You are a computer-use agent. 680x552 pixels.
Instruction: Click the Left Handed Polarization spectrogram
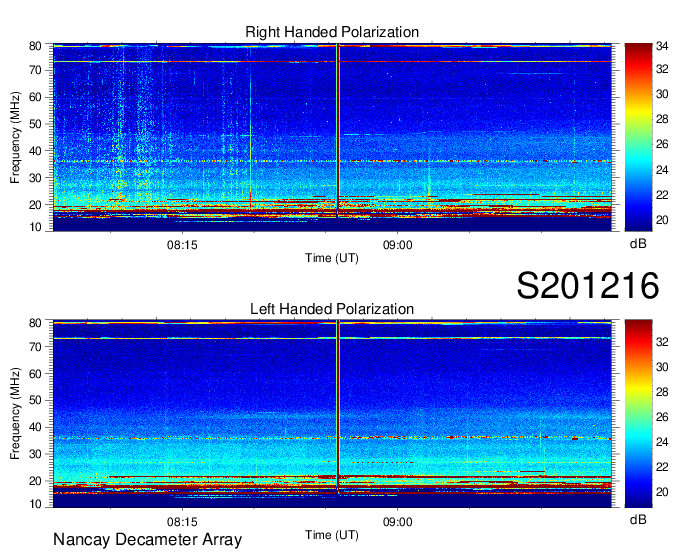point(332,414)
